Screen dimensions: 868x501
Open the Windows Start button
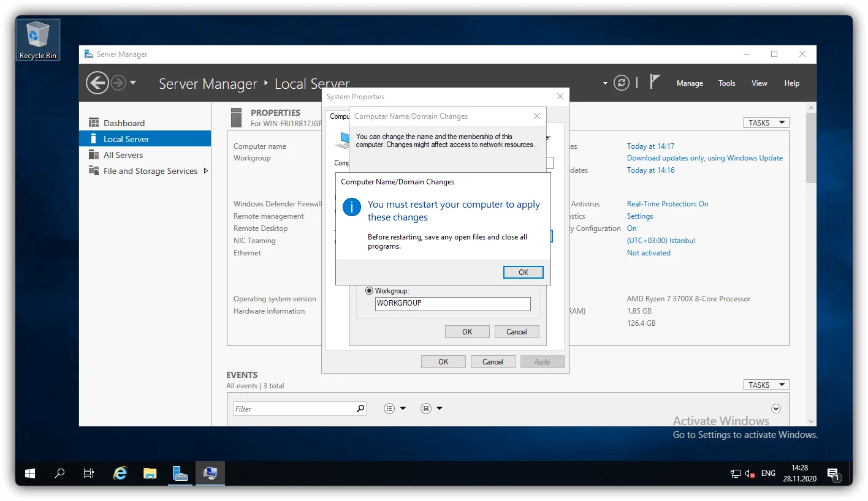[29, 473]
